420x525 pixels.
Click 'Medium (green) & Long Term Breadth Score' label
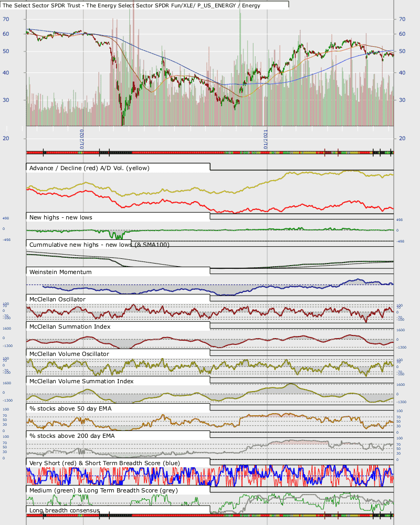(x=103, y=490)
